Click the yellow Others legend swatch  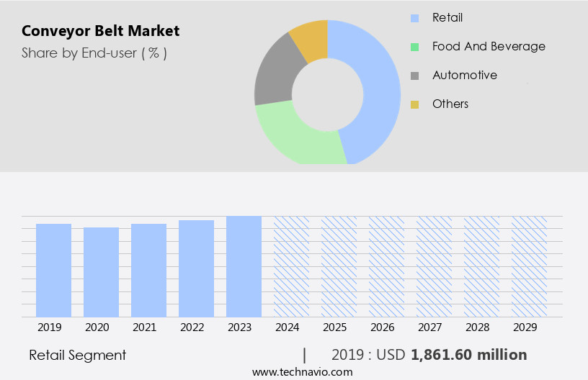(x=414, y=104)
